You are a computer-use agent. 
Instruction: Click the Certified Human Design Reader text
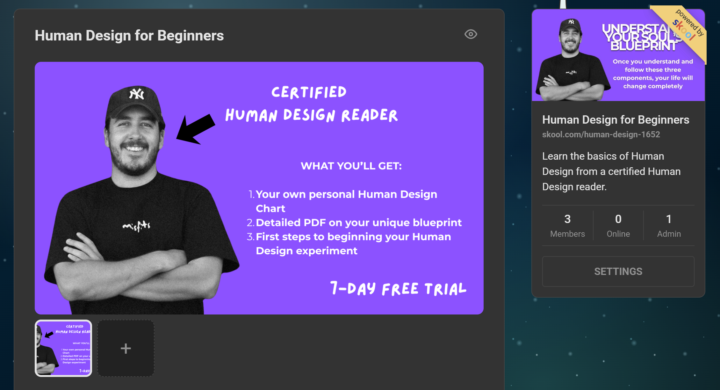click(311, 104)
